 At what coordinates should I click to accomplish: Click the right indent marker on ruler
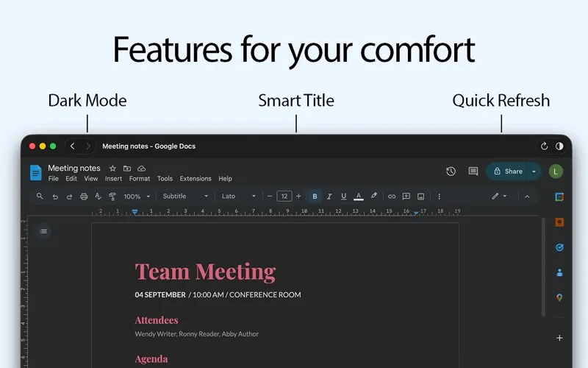tap(416, 213)
